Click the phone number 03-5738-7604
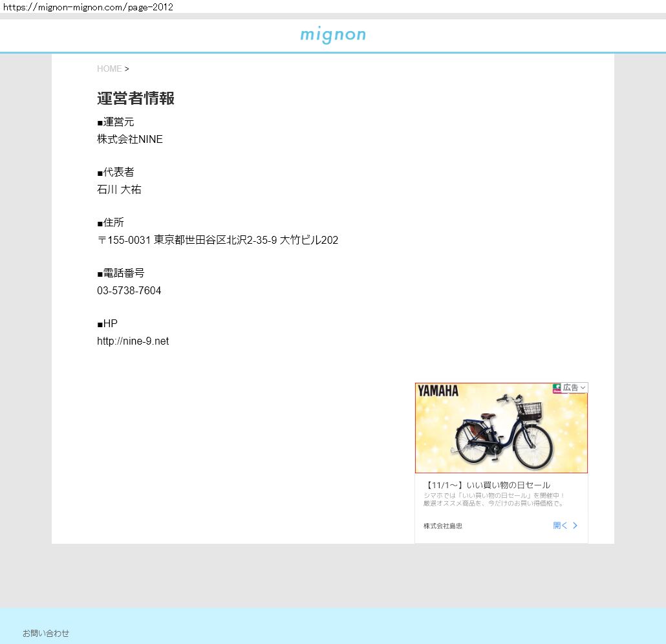This screenshot has width=666, height=644. tap(129, 291)
